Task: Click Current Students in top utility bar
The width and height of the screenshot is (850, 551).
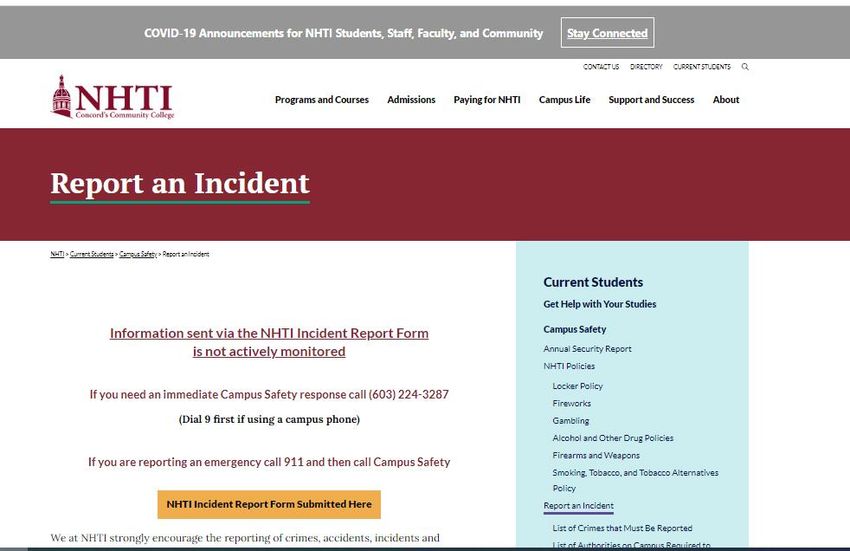Action: (701, 67)
